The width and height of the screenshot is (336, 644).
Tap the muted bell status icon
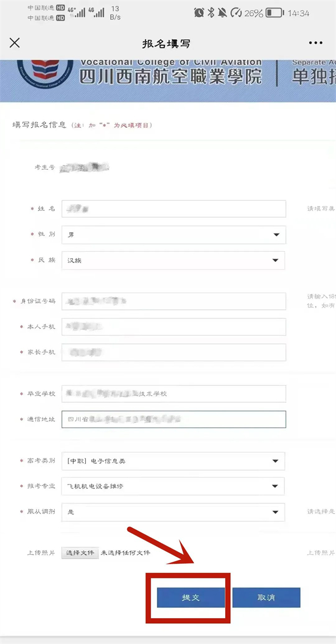[222, 13]
